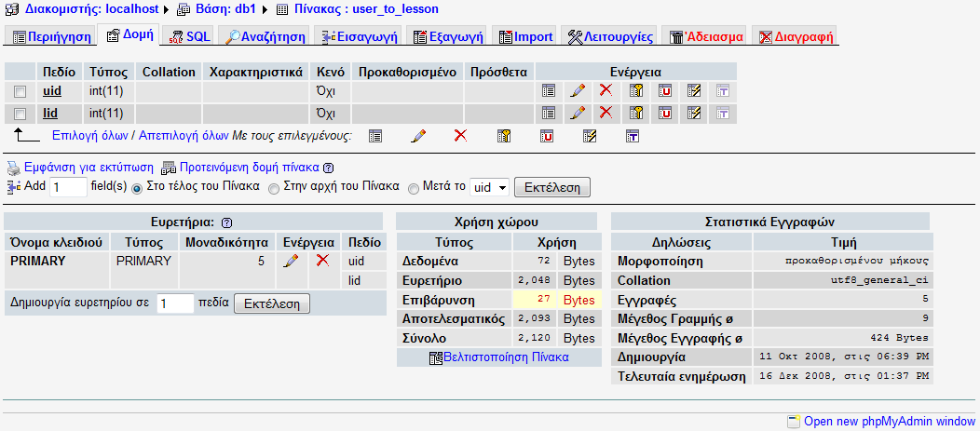This screenshot has height=431, width=980.
Task: Set primary key icon on lid row
Action: coord(635,113)
